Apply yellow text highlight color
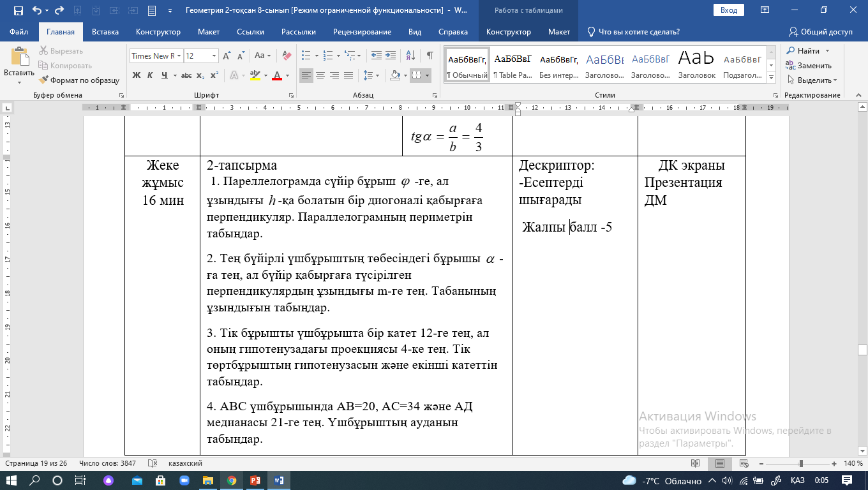The image size is (868, 490). point(255,75)
